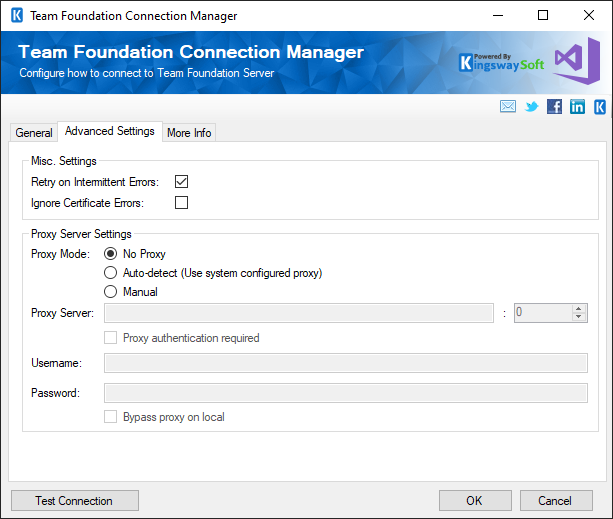The image size is (613, 519).
Task: Click the Username input field
Action: [346, 363]
